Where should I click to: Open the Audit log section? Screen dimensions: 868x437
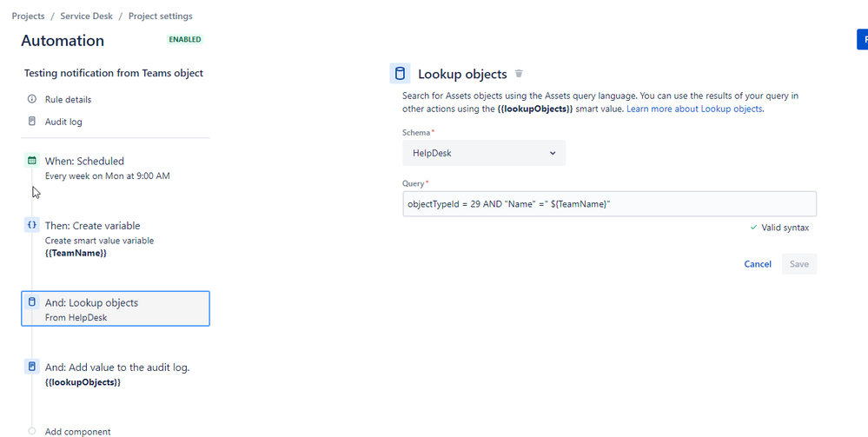[63, 122]
